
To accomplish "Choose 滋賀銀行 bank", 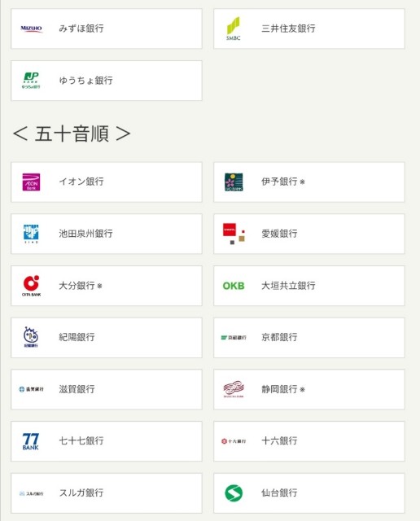I will [107, 389].
